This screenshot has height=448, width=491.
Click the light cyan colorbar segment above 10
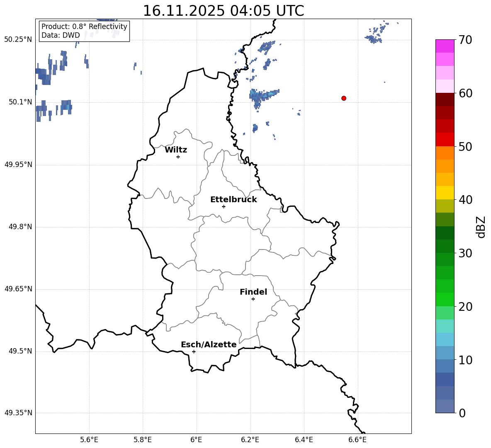[445, 339]
